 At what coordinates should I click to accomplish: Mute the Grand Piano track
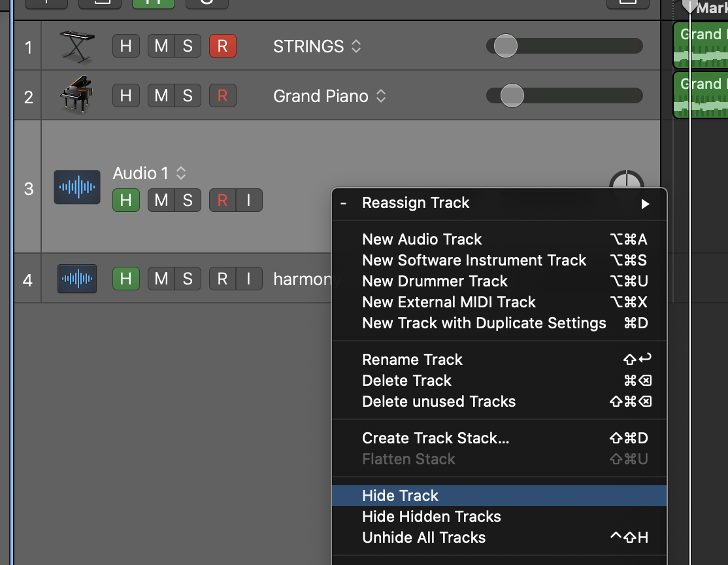pos(161,95)
